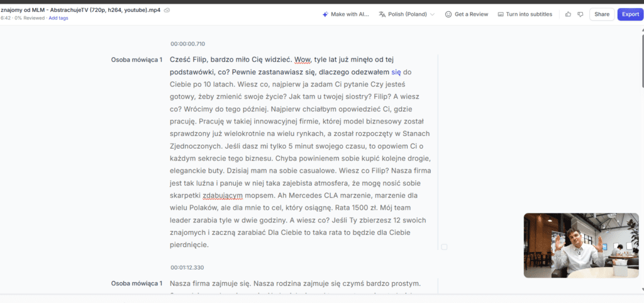Change speaker on second Osoba mówiąca 1 label
The image size is (644, 303).
(136, 283)
